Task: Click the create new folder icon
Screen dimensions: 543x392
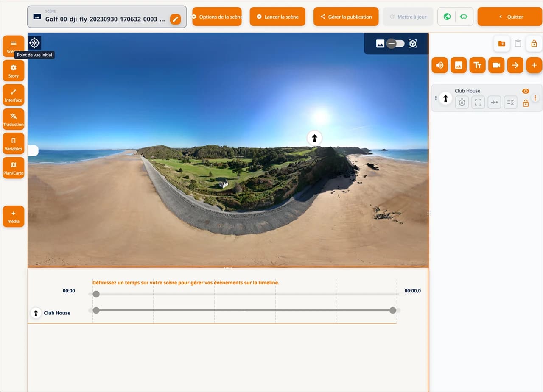Action: 502,43
